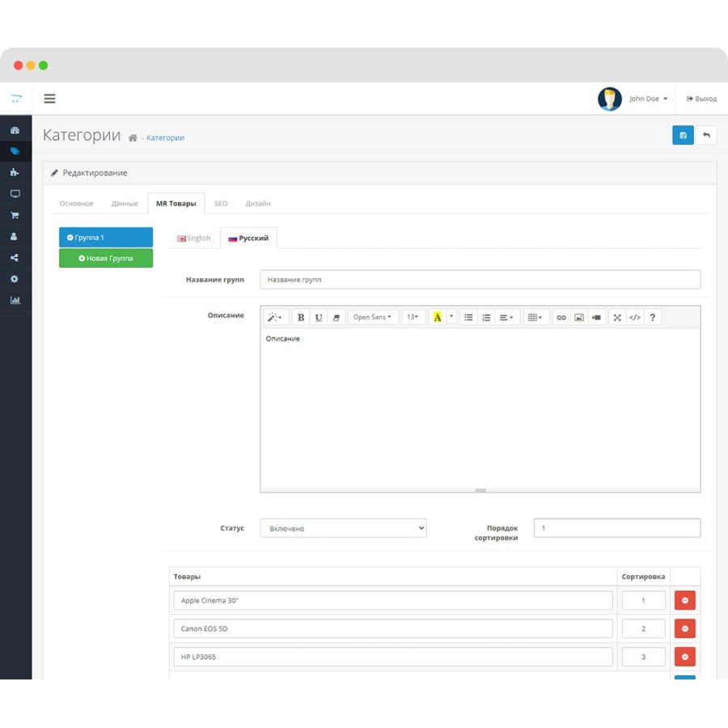
Task: Click sort value 2 for Canon
Action: click(x=644, y=629)
